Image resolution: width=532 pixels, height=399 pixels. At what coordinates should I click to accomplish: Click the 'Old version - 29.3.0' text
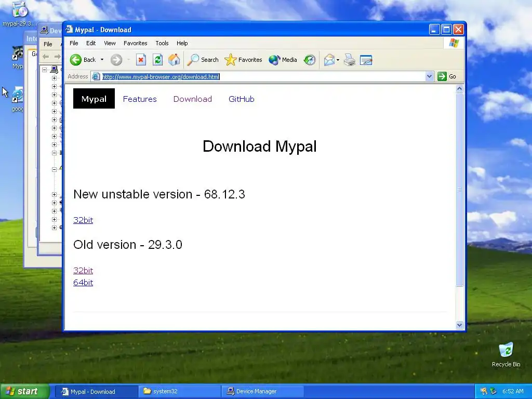point(128,245)
